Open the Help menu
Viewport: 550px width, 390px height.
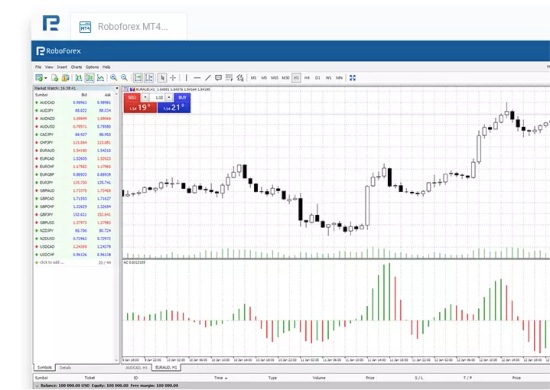tap(106, 67)
